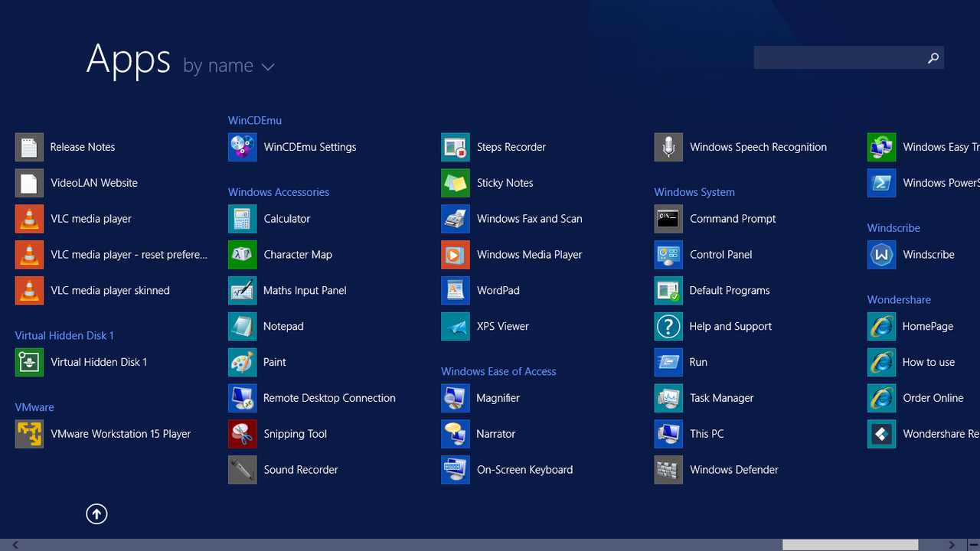Launch the Command Prompt icon
Image resolution: width=980 pixels, height=551 pixels.
click(x=668, y=219)
